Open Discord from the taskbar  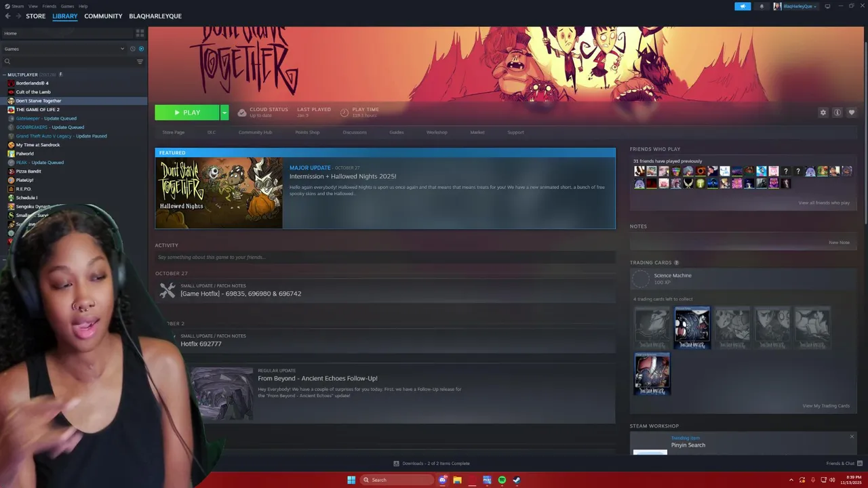click(443, 480)
